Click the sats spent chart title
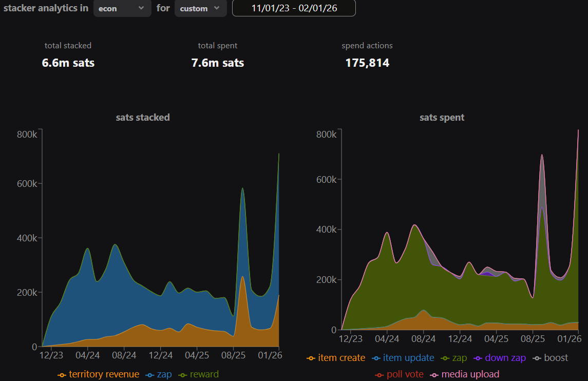The height and width of the screenshot is (381, 588). click(442, 118)
